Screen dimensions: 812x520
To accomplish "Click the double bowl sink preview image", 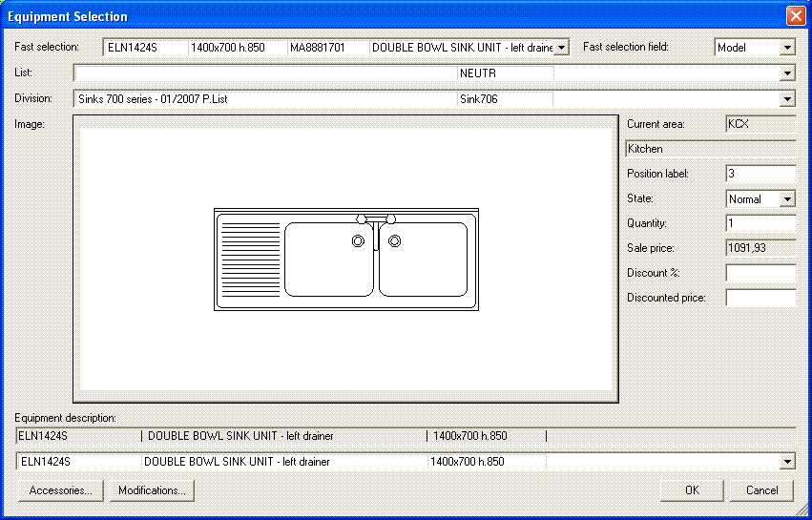I will (x=345, y=260).
